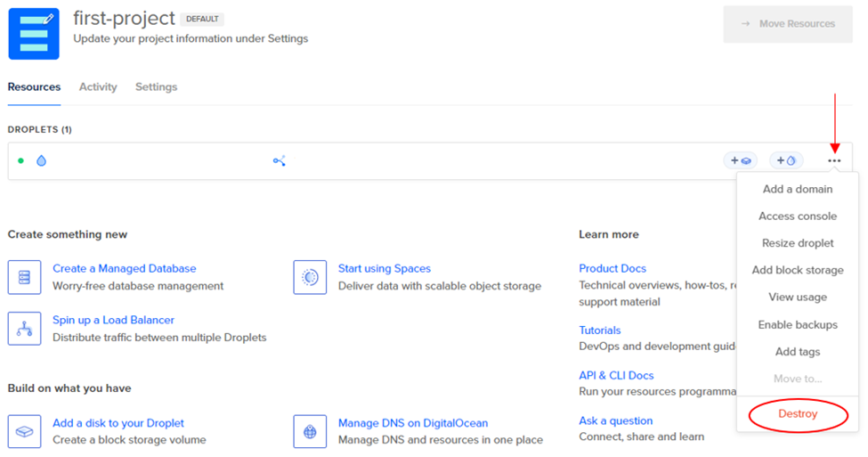
Task: Click the Learn more heading
Action: [x=609, y=234]
